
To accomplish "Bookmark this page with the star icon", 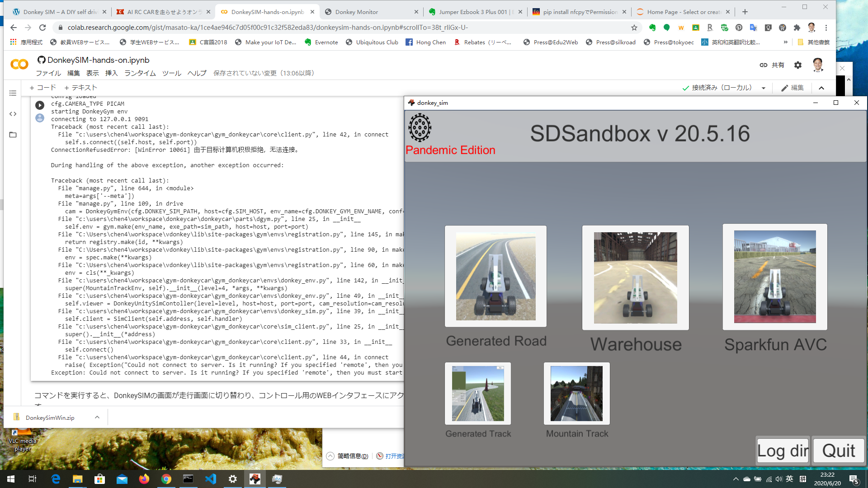I will click(x=634, y=28).
